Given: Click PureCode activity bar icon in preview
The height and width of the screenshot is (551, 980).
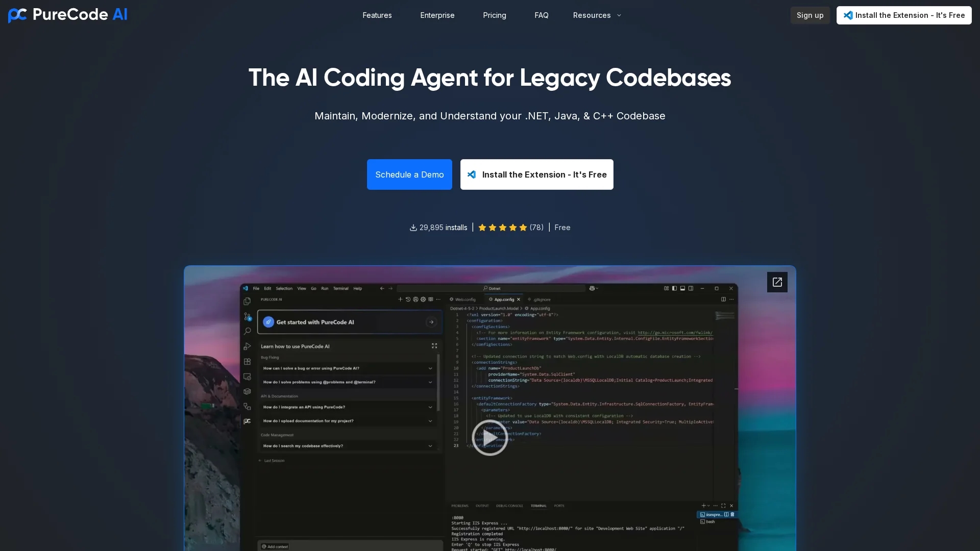Looking at the screenshot, I should point(247,421).
